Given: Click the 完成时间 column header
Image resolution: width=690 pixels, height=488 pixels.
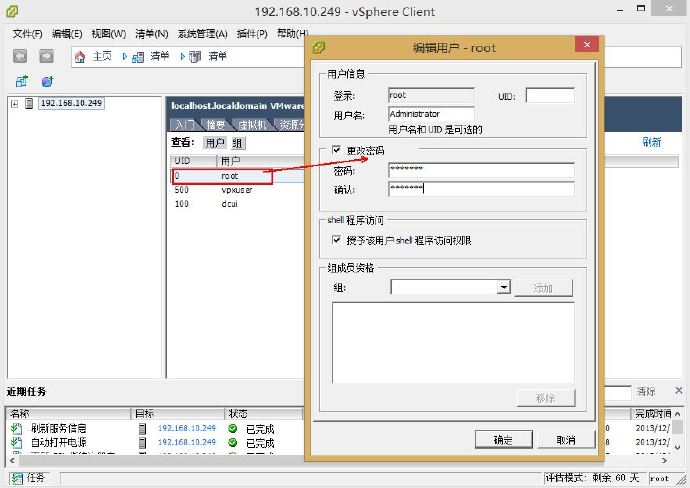Looking at the screenshot, I should coord(653,414).
